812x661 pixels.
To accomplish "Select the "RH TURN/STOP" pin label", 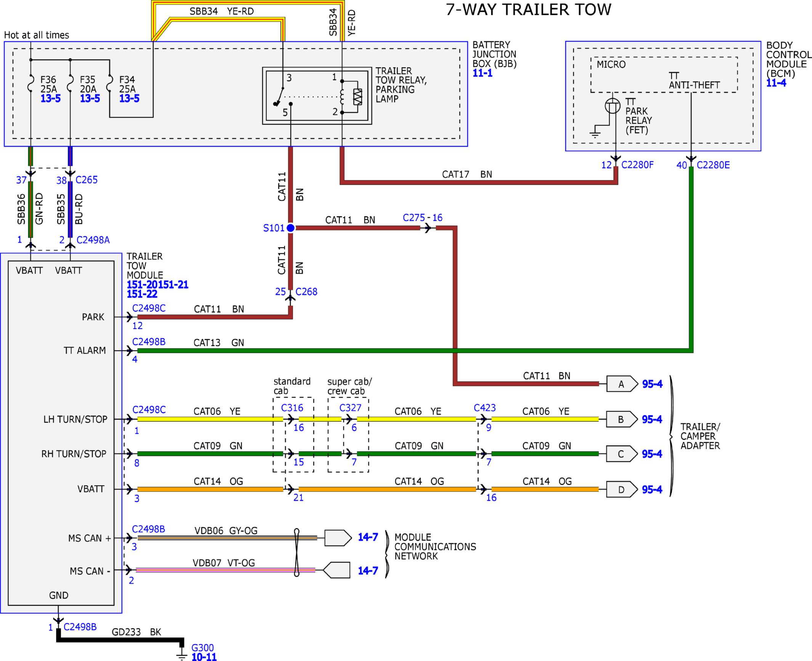I will click(74, 454).
